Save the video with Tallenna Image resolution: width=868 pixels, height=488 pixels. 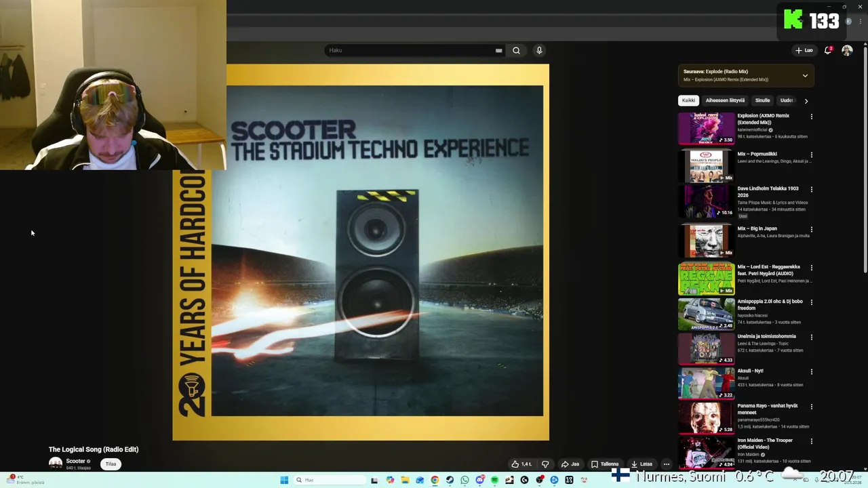pyautogui.click(x=604, y=464)
